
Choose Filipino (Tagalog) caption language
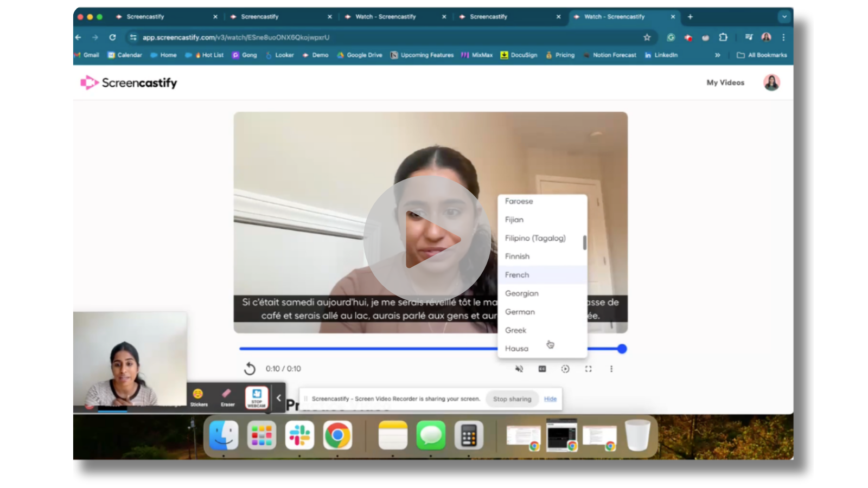click(x=535, y=238)
